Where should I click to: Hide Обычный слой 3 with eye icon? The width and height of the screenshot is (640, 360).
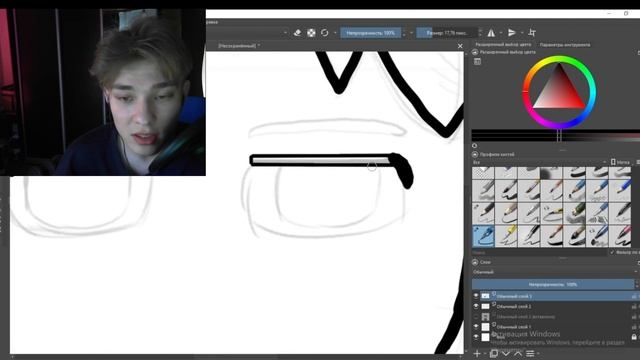[476, 296]
